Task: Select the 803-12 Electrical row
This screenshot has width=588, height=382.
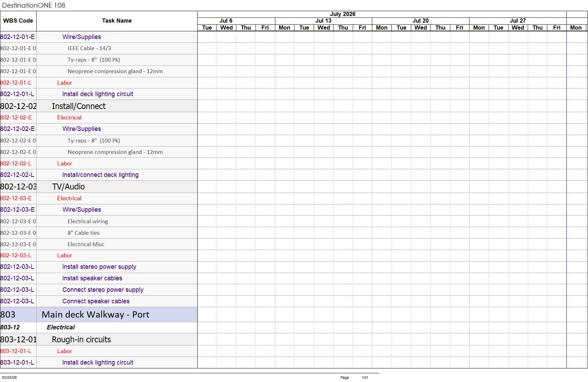Action: [x=99, y=328]
